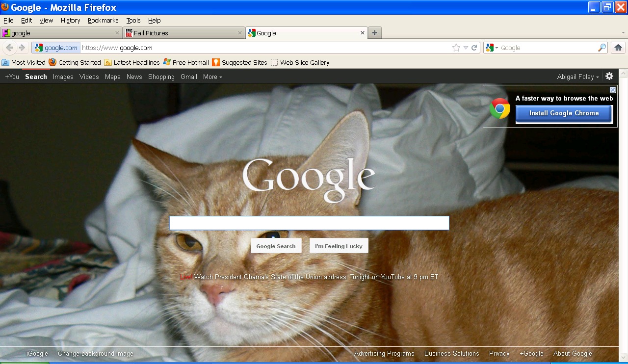
Task: Click the Install Google Chrome button
Action: 564,113
